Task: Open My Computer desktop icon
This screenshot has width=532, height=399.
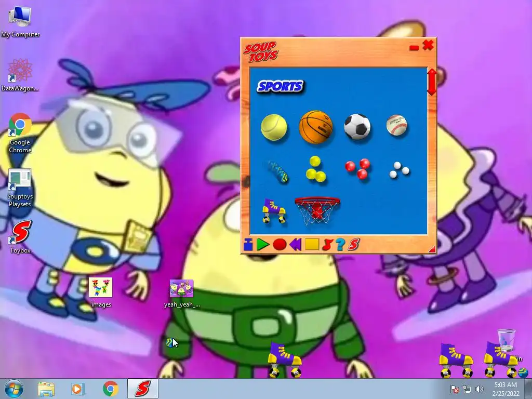Action: [x=20, y=22]
